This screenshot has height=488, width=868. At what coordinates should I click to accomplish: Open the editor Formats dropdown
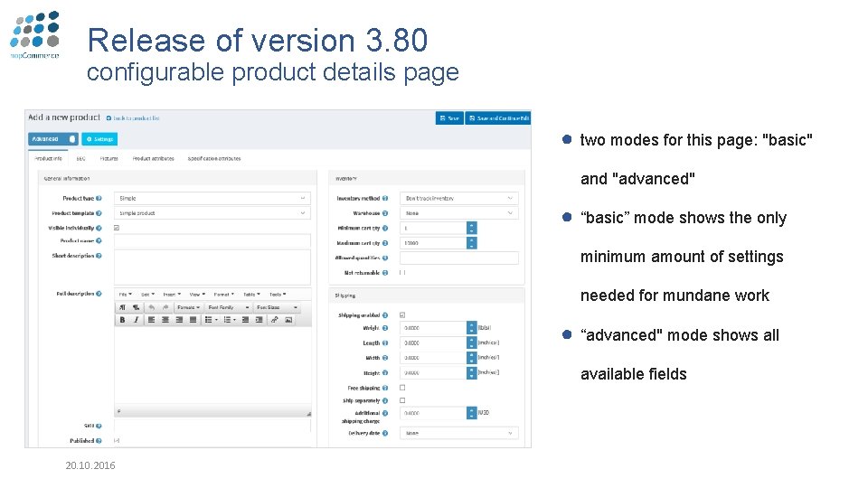188,307
